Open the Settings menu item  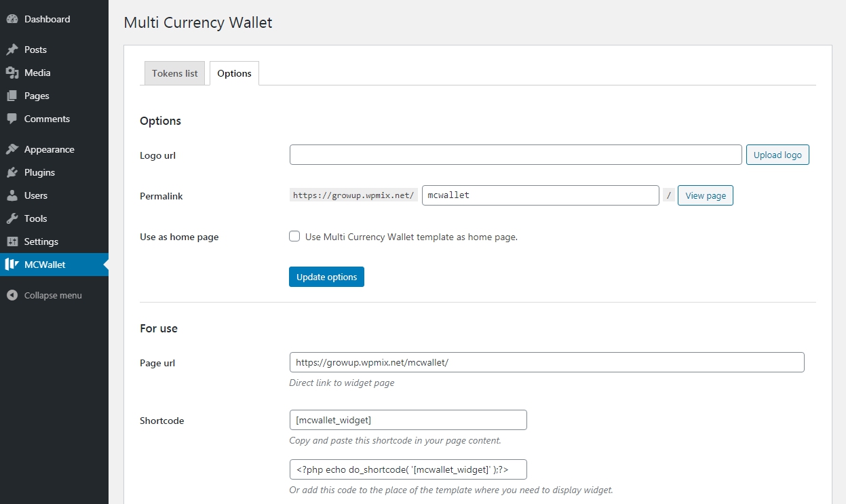coord(41,241)
